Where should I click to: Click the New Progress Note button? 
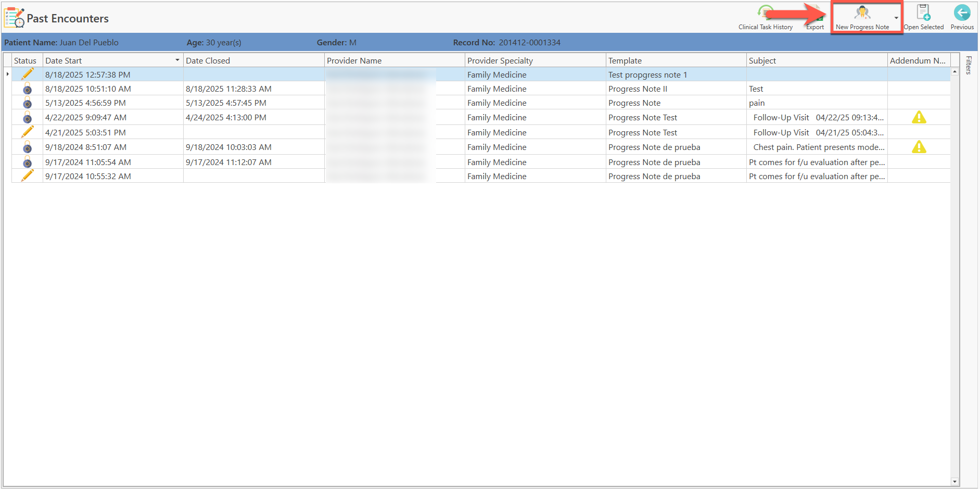click(862, 18)
